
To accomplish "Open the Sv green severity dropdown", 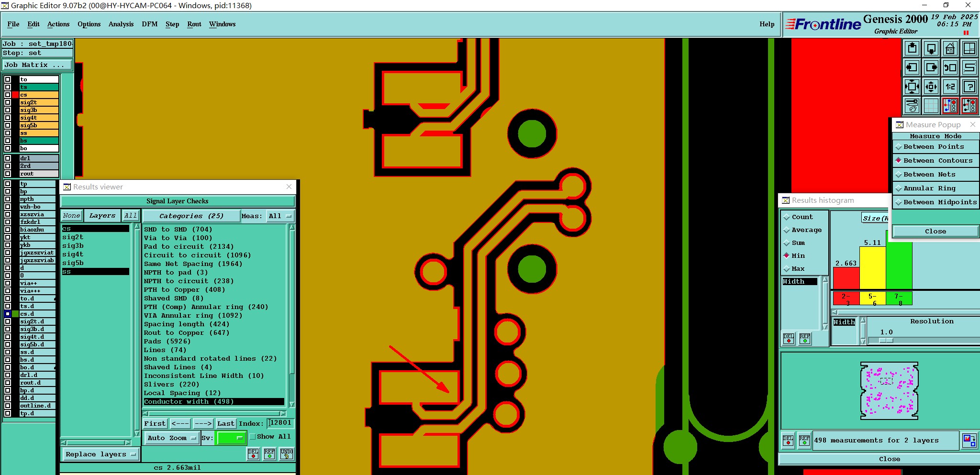I will (232, 438).
